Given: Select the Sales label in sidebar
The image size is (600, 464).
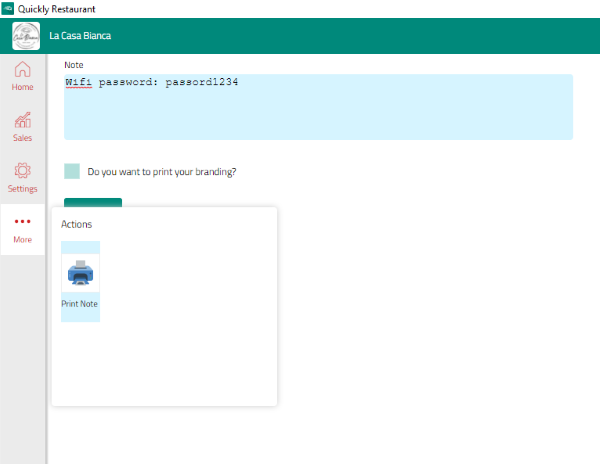Looking at the screenshot, I should click(x=22, y=138).
